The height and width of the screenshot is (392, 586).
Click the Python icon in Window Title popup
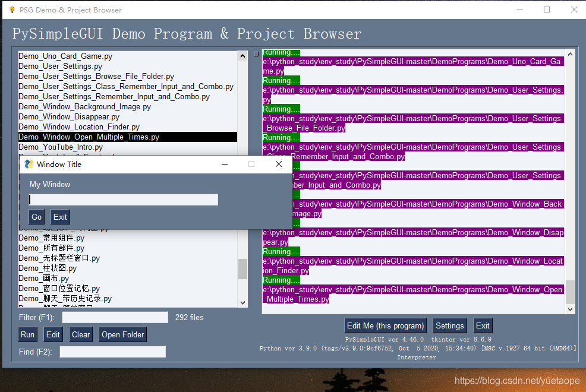(x=29, y=165)
